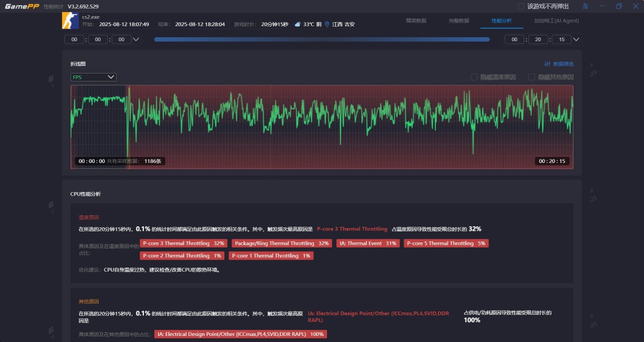The image size is (644, 342).
Task: Open the 加加特工(AI Agent) tab
Action: point(556,21)
